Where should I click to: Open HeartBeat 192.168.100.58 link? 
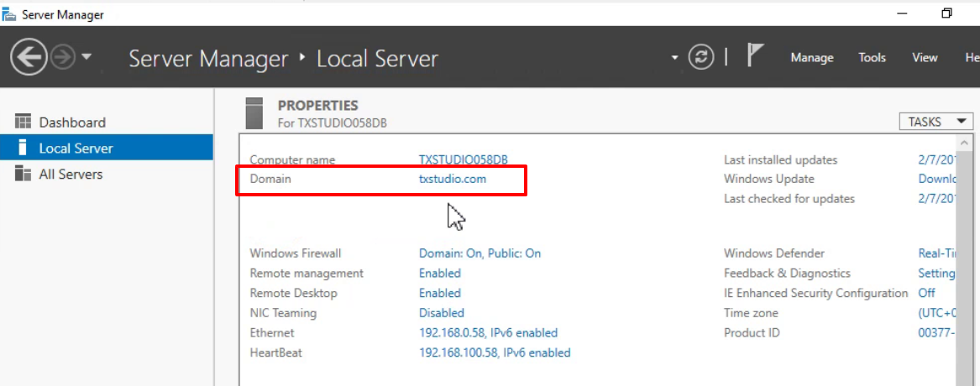pos(495,353)
